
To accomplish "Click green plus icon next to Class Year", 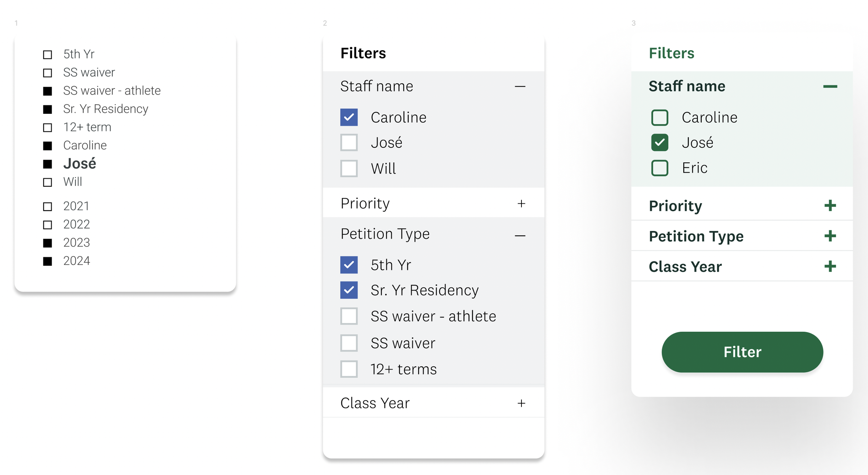I will pyautogui.click(x=830, y=266).
